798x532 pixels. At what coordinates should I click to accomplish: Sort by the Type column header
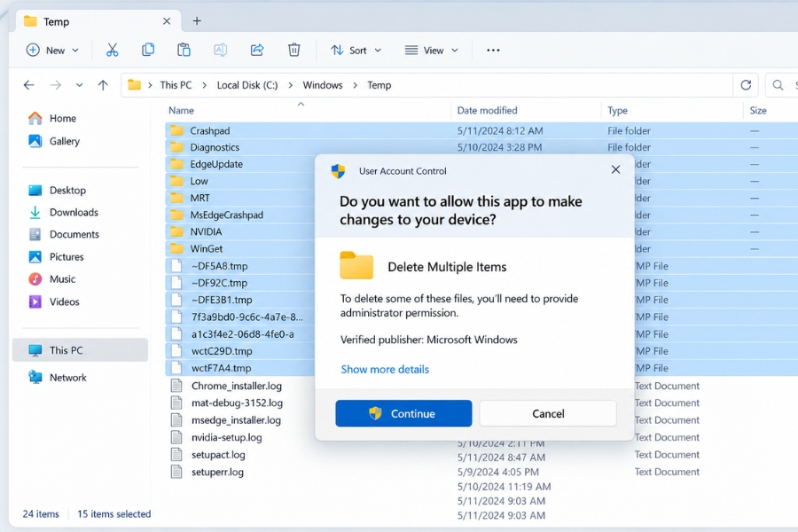pos(617,110)
